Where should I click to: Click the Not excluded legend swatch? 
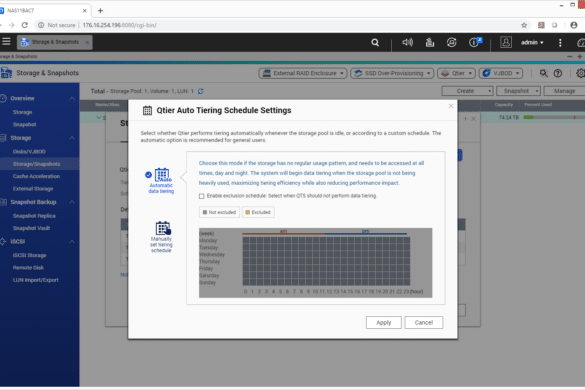tap(205, 212)
